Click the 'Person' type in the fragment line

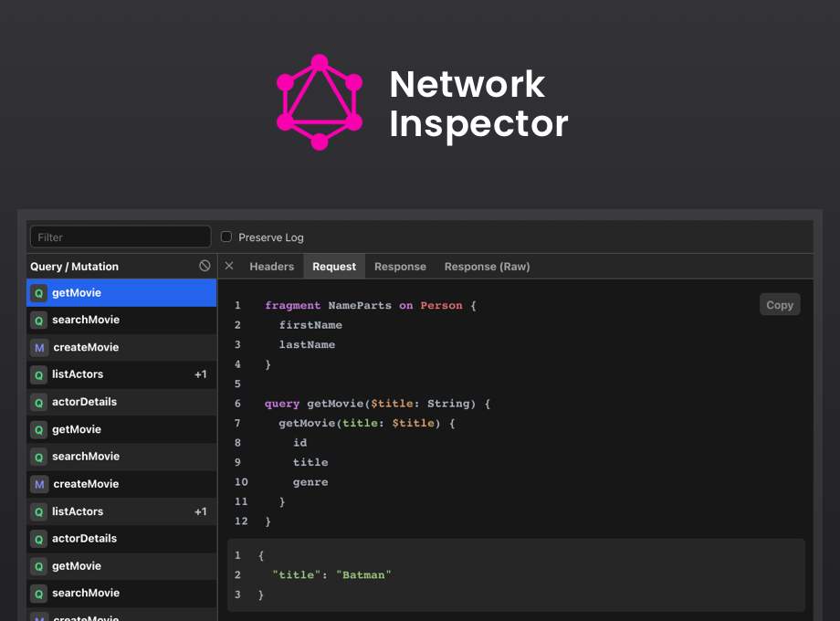pos(441,305)
